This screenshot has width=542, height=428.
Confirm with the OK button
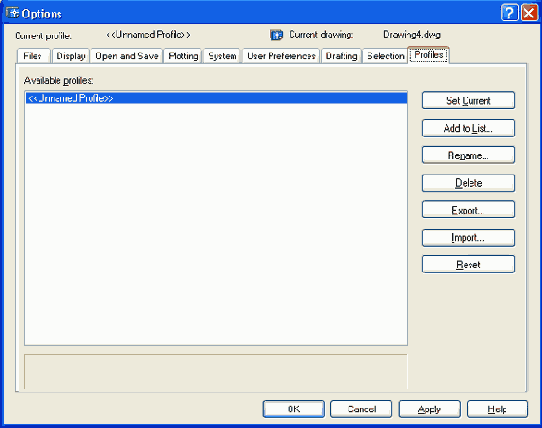293,409
